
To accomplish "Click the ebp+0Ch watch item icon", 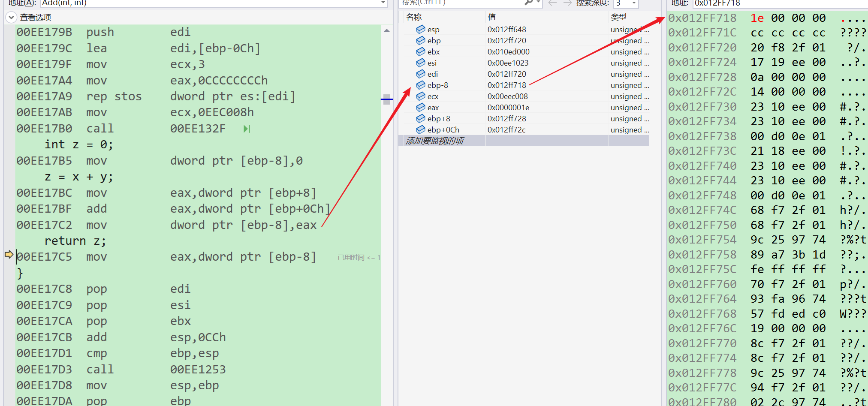I will pyautogui.click(x=421, y=129).
